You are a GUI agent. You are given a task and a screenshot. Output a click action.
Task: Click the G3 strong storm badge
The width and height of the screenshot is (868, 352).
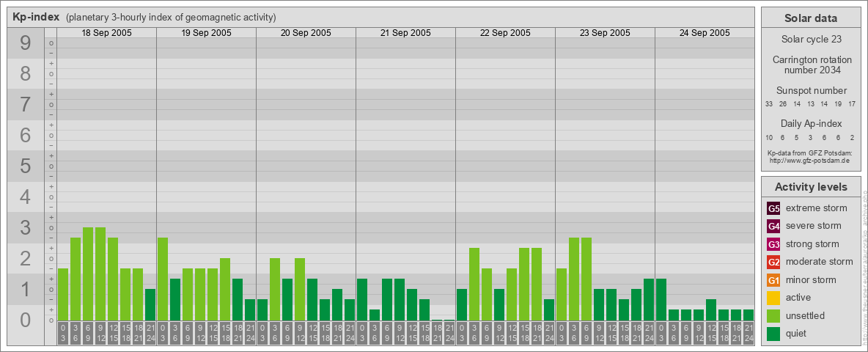click(x=774, y=244)
